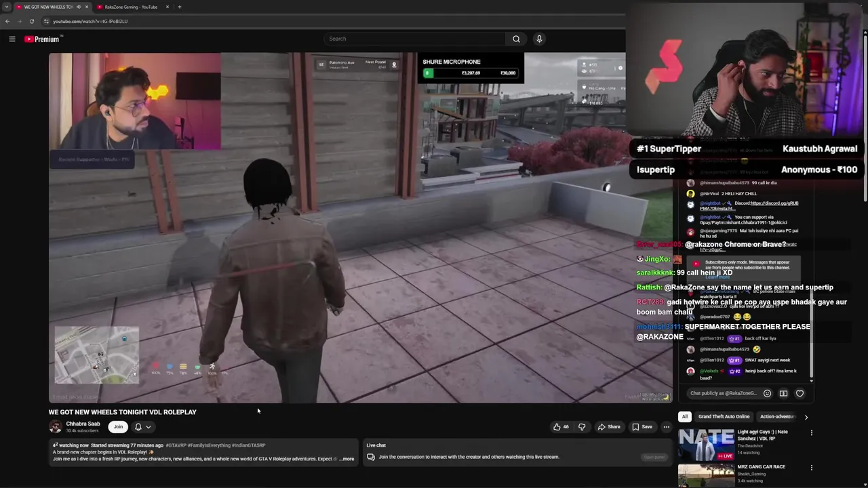
Task: Open options menu for Nate Sanchez video
Action: coord(811,432)
